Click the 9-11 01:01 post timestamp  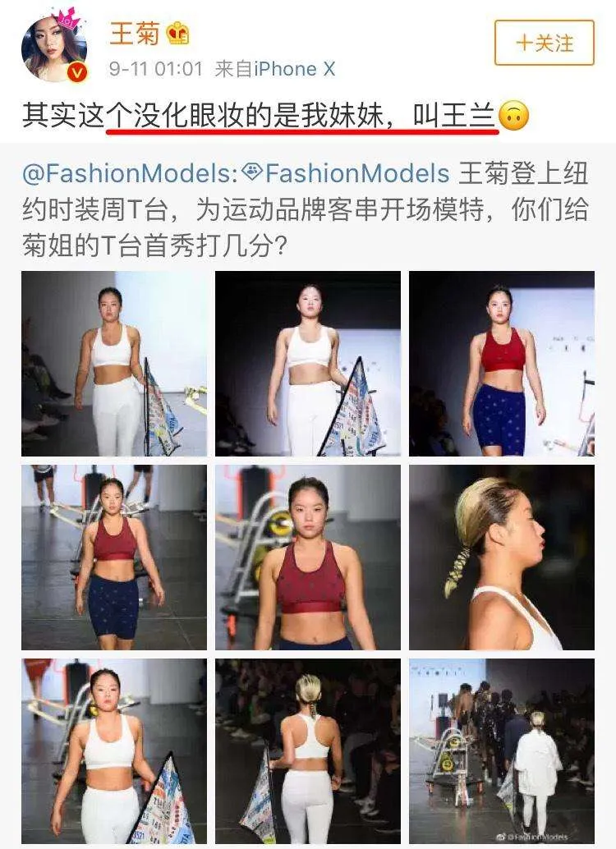tap(155, 69)
